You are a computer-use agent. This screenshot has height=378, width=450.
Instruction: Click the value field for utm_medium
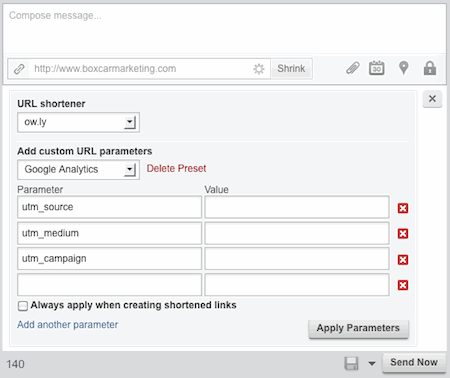297,233
